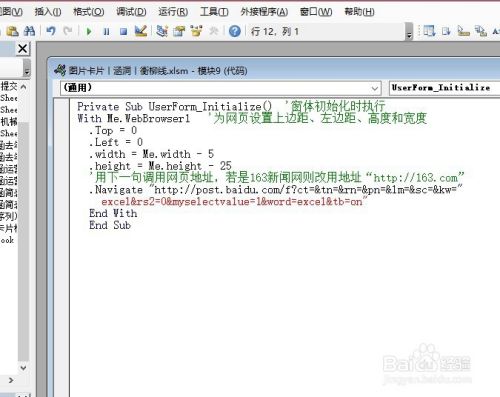Open the 帮助(H) menu

point(359,12)
